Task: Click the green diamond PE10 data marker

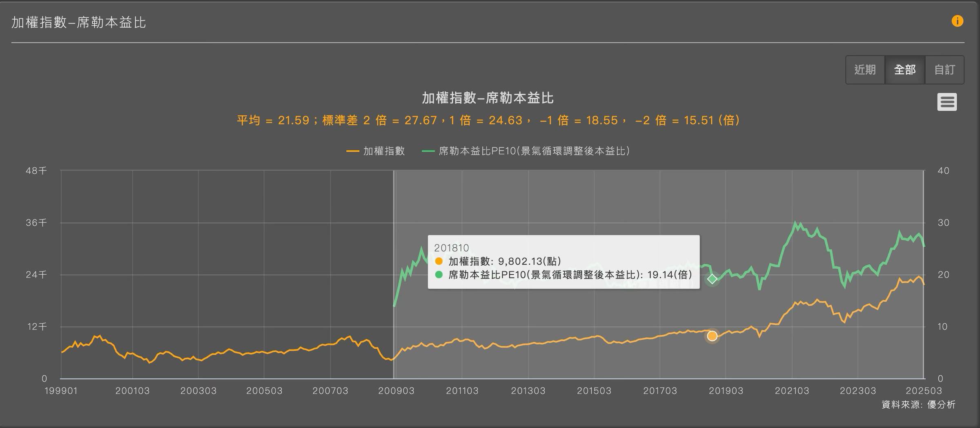Action: click(712, 279)
